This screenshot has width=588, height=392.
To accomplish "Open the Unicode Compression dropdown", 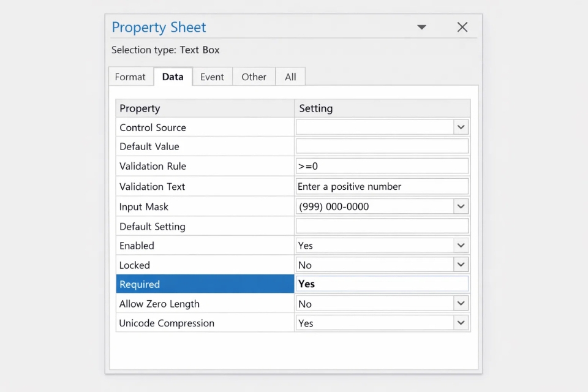I will (x=461, y=323).
